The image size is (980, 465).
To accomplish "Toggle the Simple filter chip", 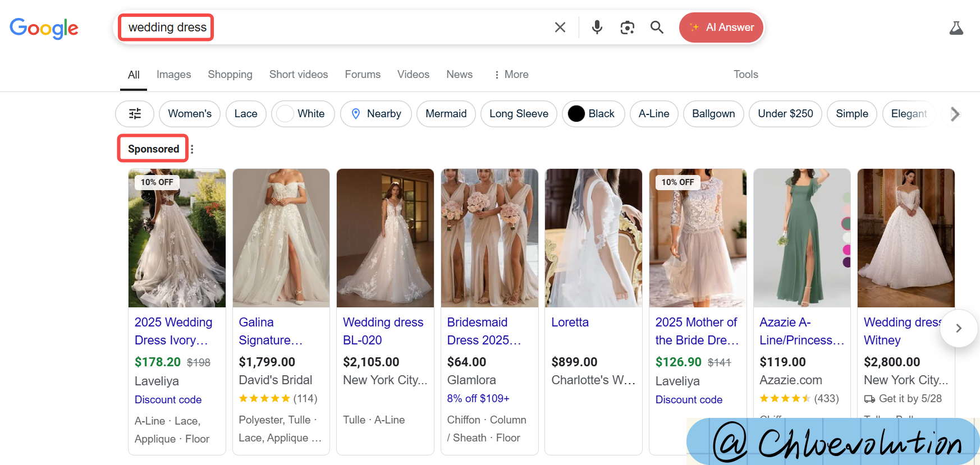I will (x=852, y=114).
